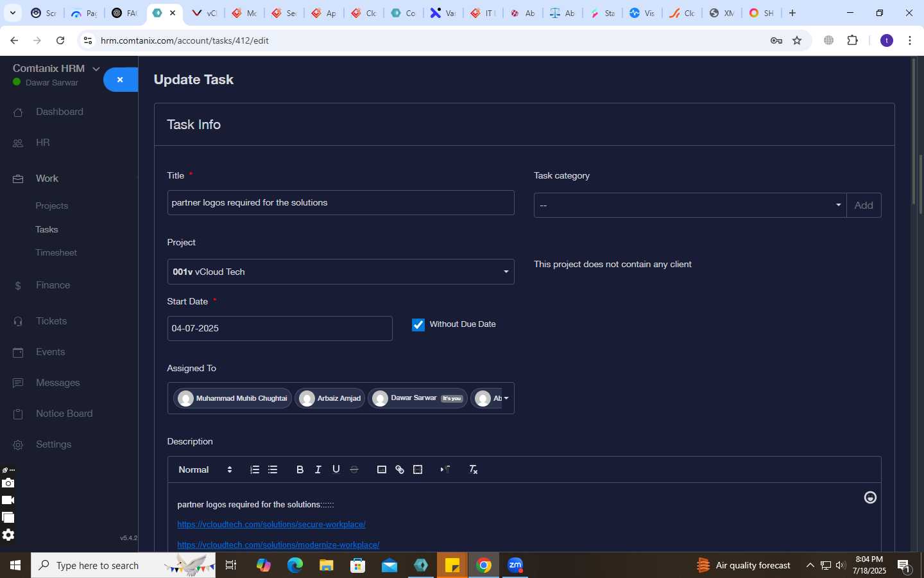Screen dimensions: 924x578
Task: Open Dashboard from the sidebar
Action: tap(60, 112)
